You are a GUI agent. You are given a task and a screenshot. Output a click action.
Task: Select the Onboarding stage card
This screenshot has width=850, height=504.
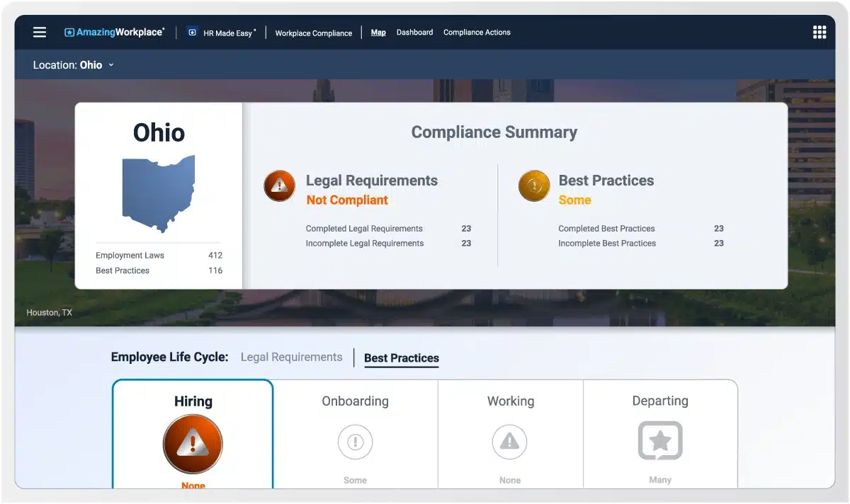pyautogui.click(x=356, y=434)
